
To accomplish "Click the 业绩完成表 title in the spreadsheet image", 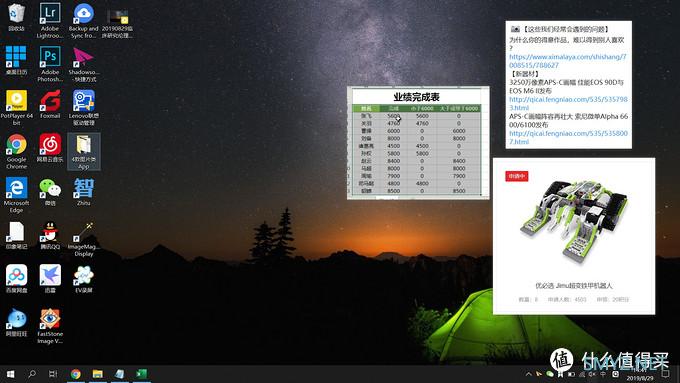I will (x=416, y=97).
